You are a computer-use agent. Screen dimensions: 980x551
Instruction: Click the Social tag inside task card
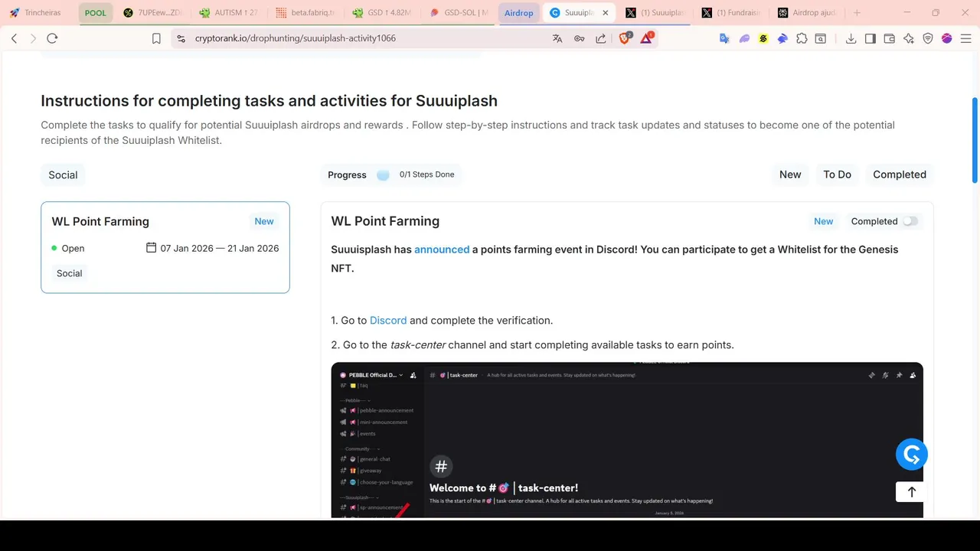(x=69, y=273)
